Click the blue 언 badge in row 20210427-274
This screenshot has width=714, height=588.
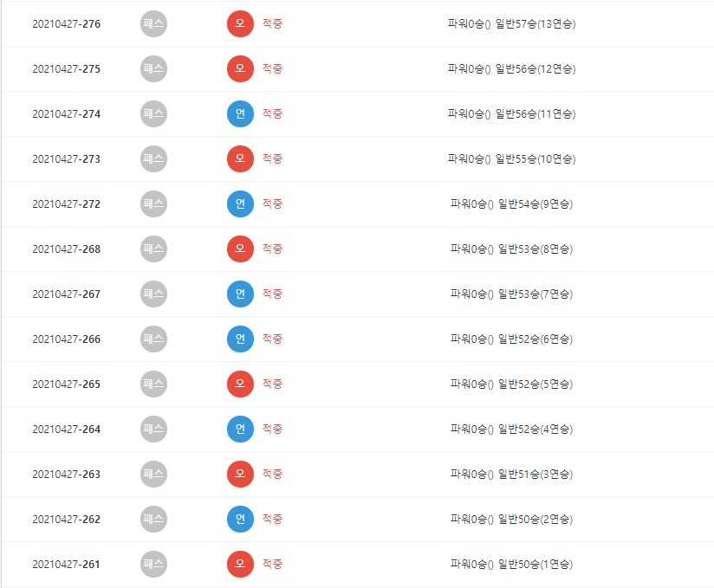pos(240,114)
